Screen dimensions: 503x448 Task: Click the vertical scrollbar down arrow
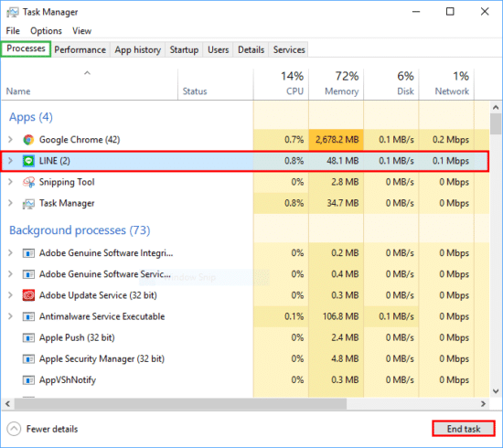(496, 391)
